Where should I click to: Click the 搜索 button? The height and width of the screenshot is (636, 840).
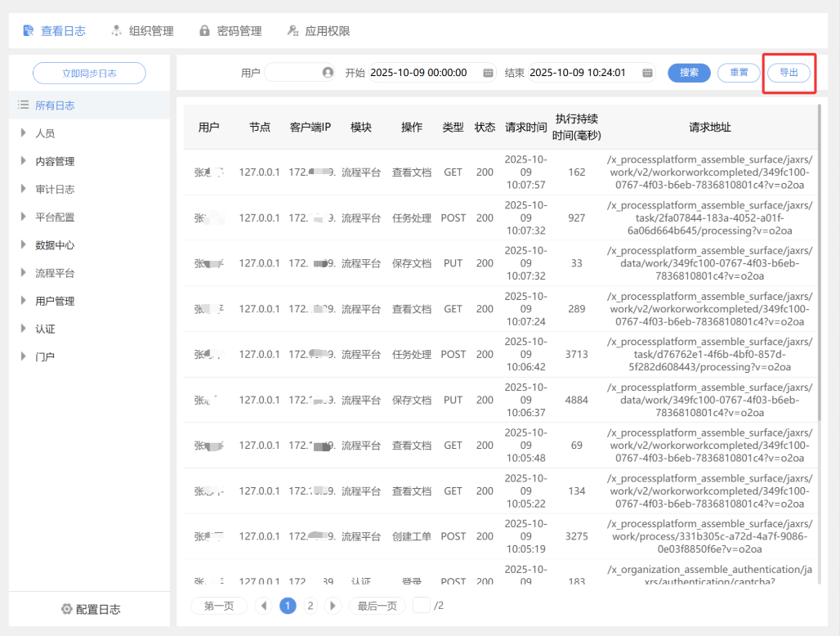coord(689,73)
